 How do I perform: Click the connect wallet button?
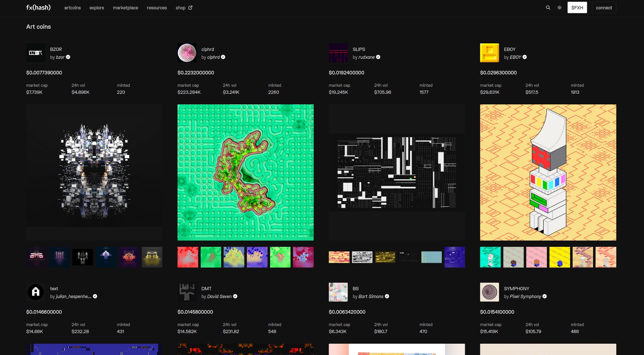pyautogui.click(x=604, y=8)
